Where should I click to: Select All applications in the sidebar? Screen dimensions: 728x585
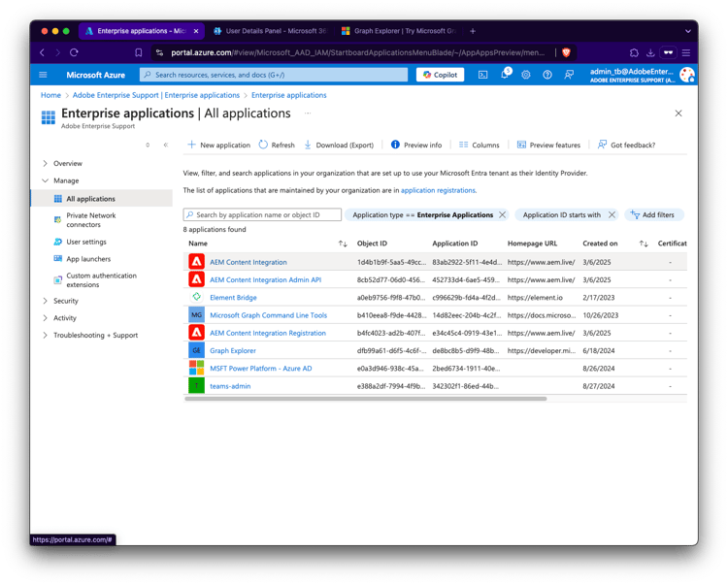coord(102,198)
